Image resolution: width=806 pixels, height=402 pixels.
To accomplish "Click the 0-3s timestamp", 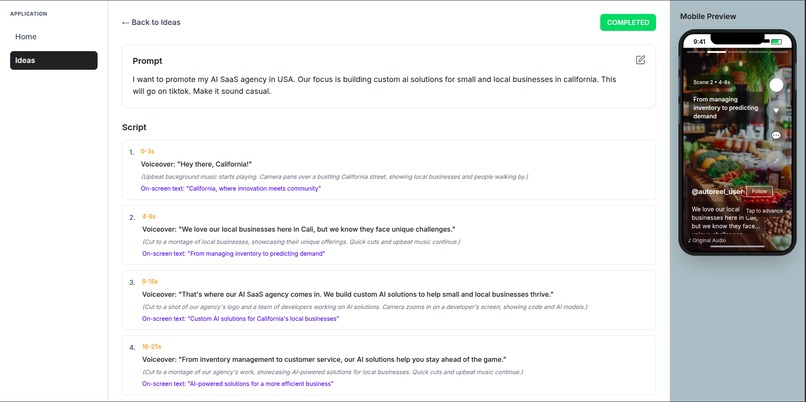I will (148, 151).
